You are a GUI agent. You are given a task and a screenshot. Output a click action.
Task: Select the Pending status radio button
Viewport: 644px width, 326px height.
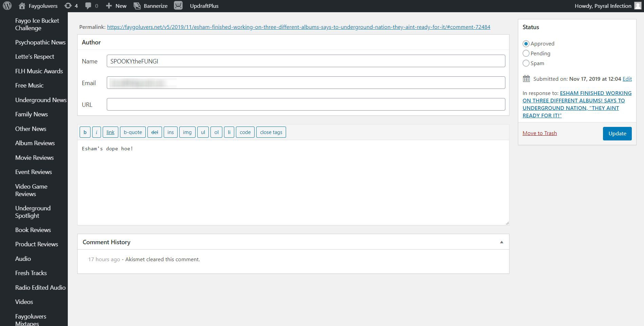pos(526,53)
